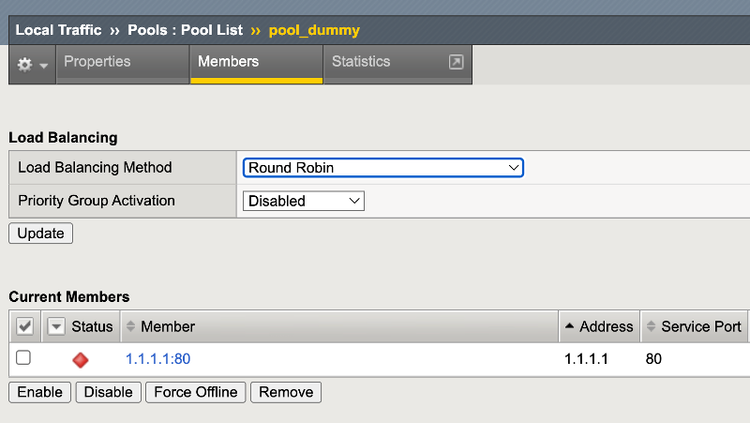Open the Load Balancing Method dropdown
The width and height of the screenshot is (750, 423).
click(384, 168)
